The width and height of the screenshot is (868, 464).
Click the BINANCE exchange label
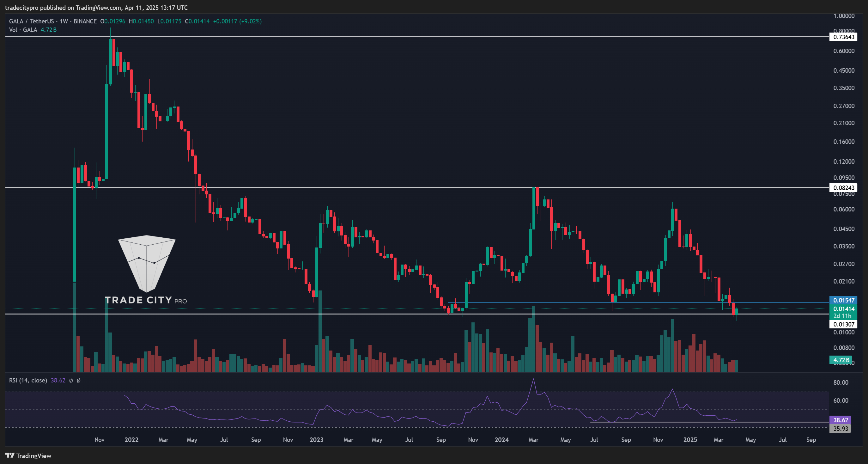click(x=85, y=21)
